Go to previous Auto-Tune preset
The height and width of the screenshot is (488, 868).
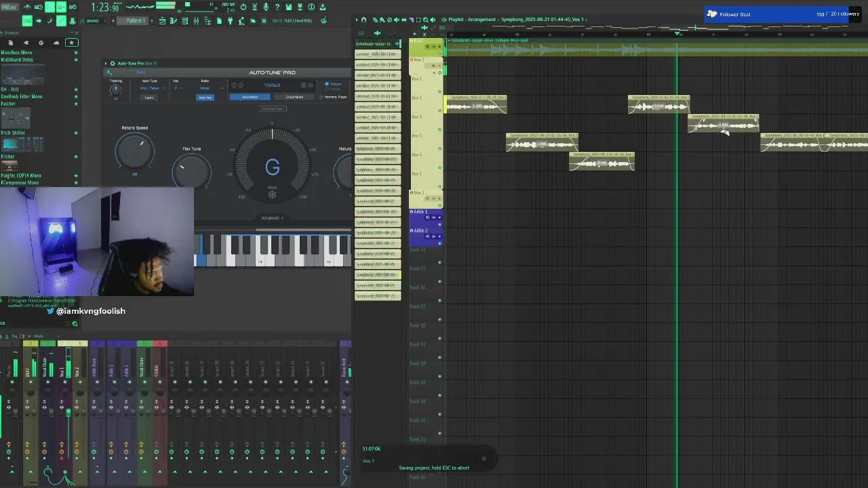coord(234,85)
